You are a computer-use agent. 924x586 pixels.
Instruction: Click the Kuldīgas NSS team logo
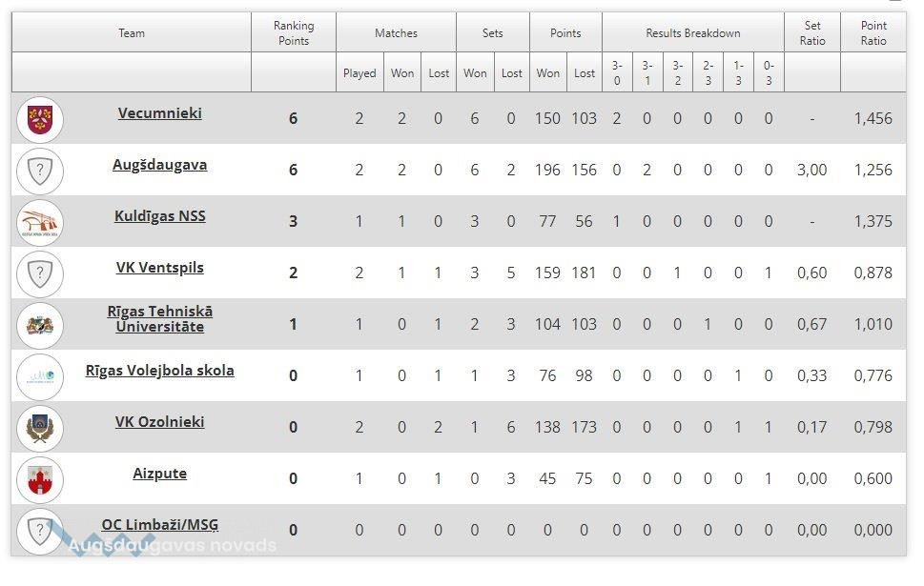click(40, 223)
